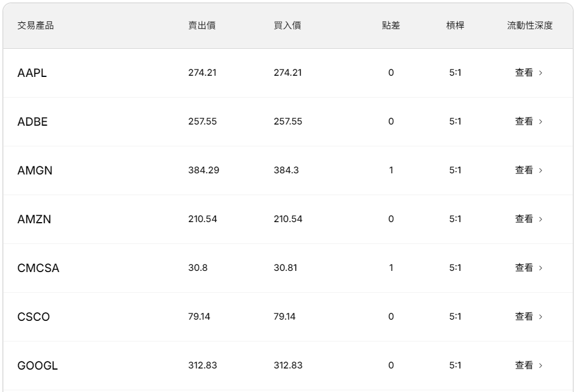This screenshot has width=575, height=392.
Task: Open liquidity depth for AAPL via 查看
Action: [528, 73]
